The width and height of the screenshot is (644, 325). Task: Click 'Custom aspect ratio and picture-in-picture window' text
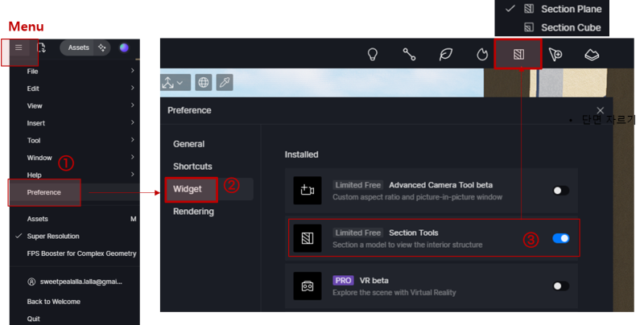(417, 197)
